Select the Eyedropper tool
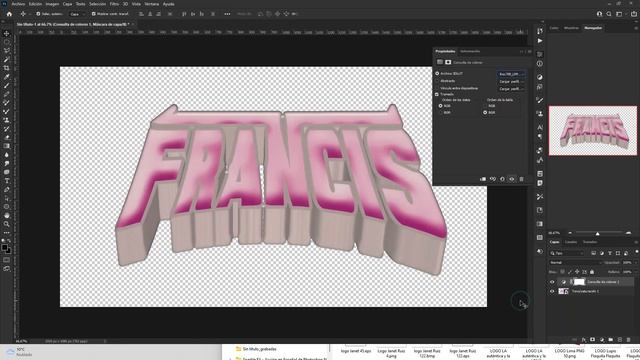The height and width of the screenshot is (360, 640). pyautogui.click(x=7, y=77)
